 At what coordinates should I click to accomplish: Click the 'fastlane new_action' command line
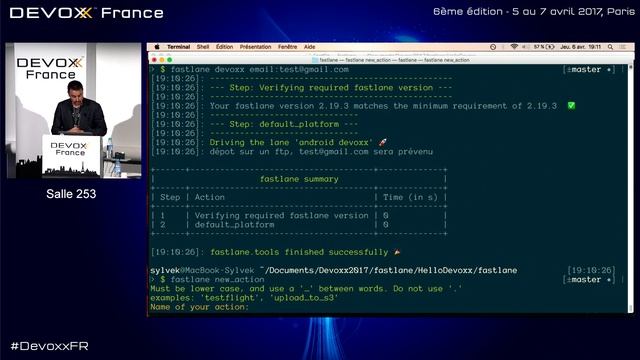[x=217, y=280]
